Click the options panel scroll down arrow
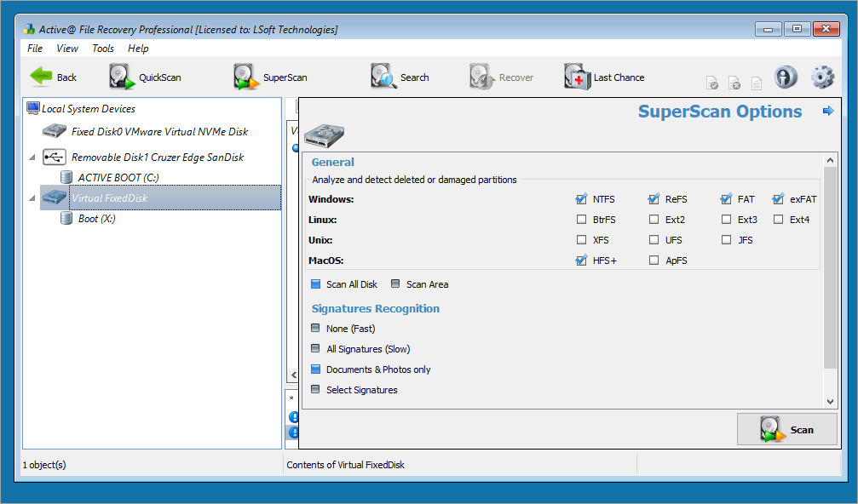 click(830, 401)
